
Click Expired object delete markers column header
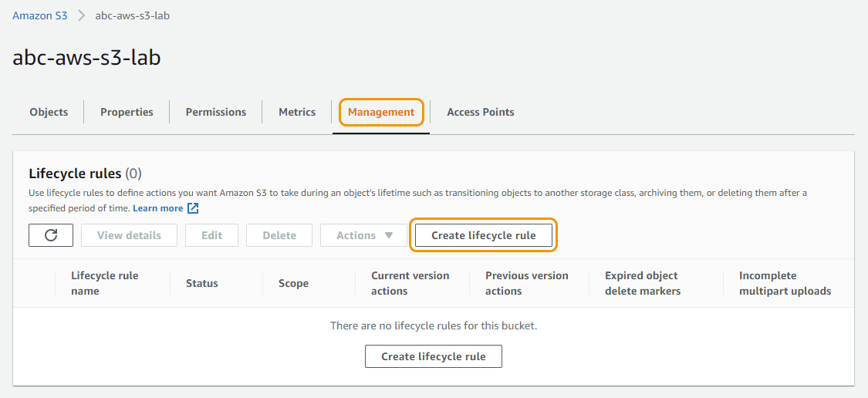(643, 283)
